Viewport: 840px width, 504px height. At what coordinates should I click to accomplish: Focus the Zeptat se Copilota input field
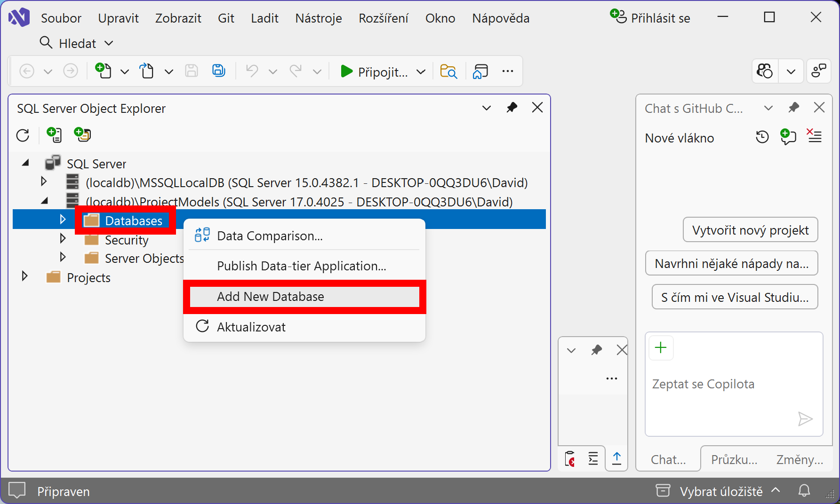coord(734,384)
